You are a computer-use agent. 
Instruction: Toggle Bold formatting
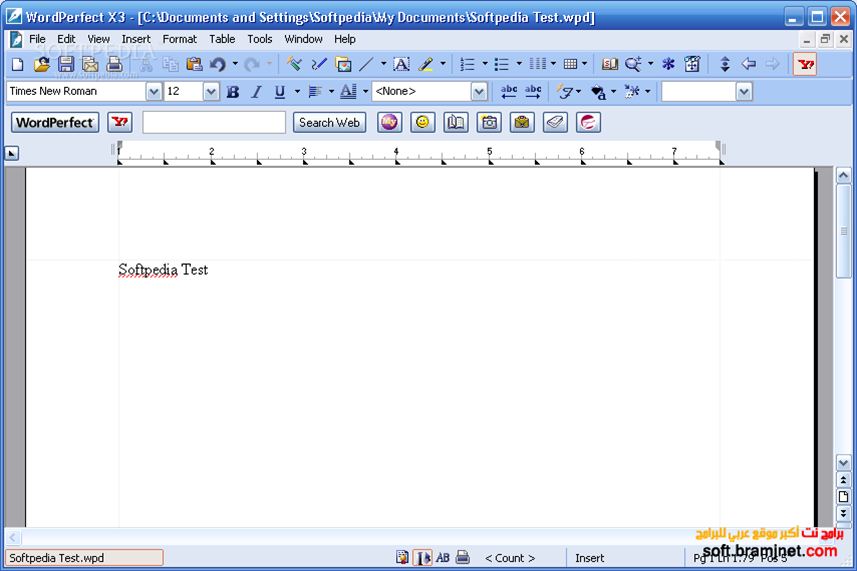point(233,91)
